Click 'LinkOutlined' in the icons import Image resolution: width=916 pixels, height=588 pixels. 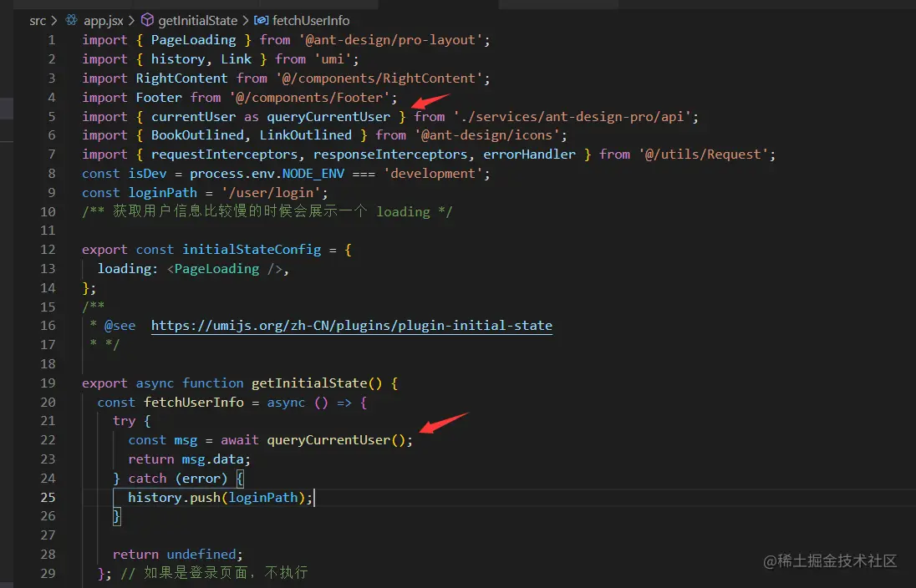306,134
